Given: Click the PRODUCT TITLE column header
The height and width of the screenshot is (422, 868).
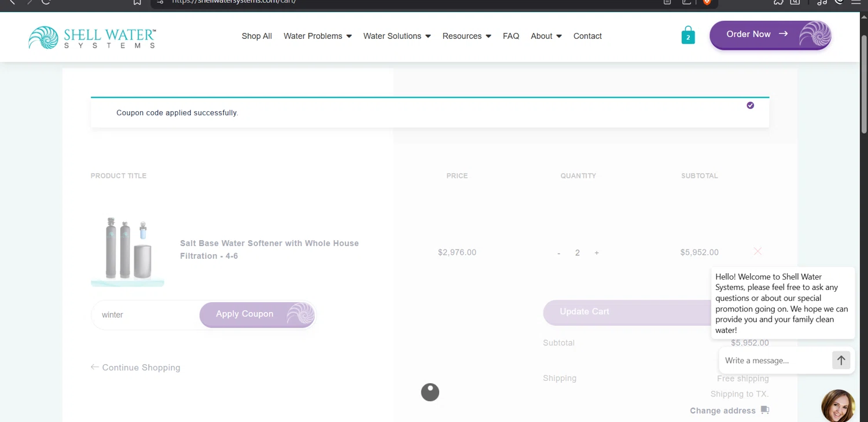Looking at the screenshot, I should (x=119, y=176).
